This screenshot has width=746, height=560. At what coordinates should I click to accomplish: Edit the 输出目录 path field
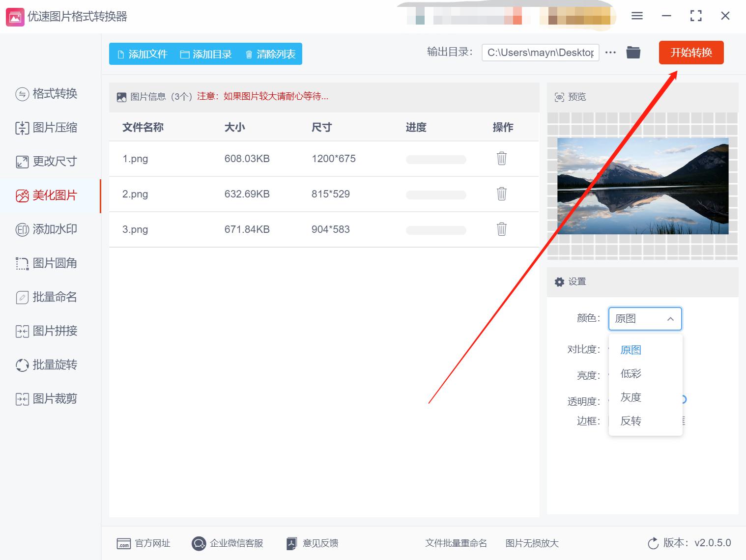[x=540, y=53]
